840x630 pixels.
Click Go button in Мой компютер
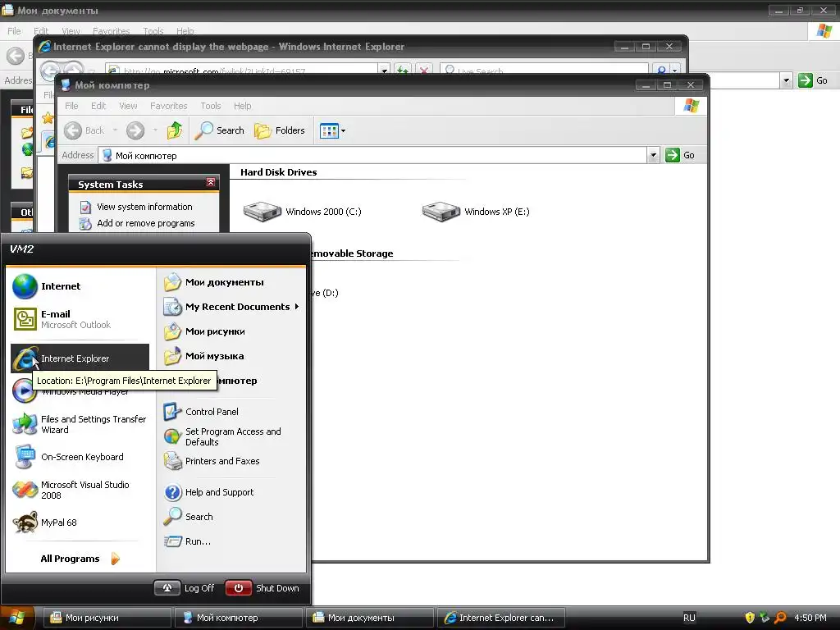[x=680, y=155]
